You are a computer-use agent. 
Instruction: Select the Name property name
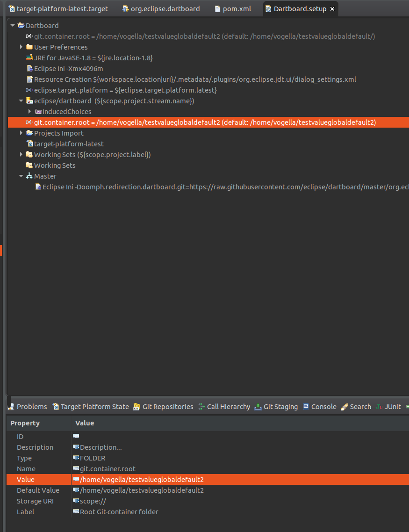click(26, 469)
